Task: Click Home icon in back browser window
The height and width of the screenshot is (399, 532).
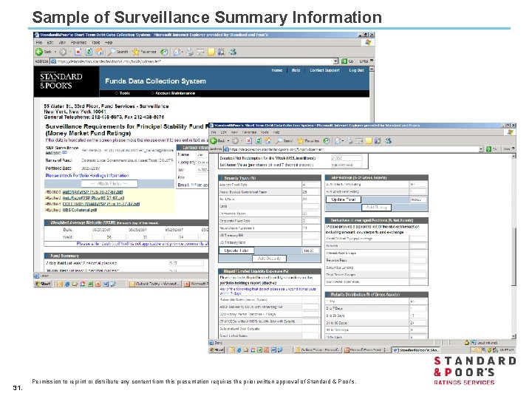Action: (100, 52)
